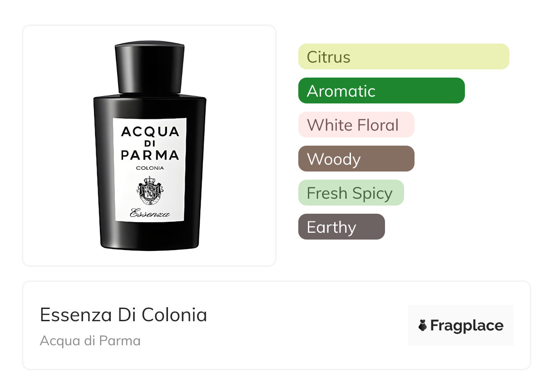The width and height of the screenshot is (553, 392).
Task: Open the perfume bottle image
Action: pos(150,146)
